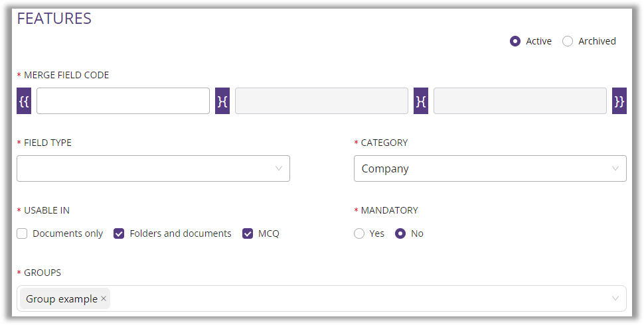The width and height of the screenshot is (644, 325).
Task: Open the Category dropdown showing Company
Action: pyautogui.click(x=490, y=168)
